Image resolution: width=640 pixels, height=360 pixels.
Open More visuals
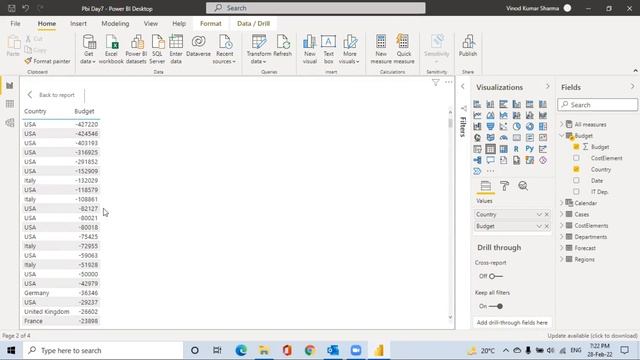pyautogui.click(x=349, y=49)
